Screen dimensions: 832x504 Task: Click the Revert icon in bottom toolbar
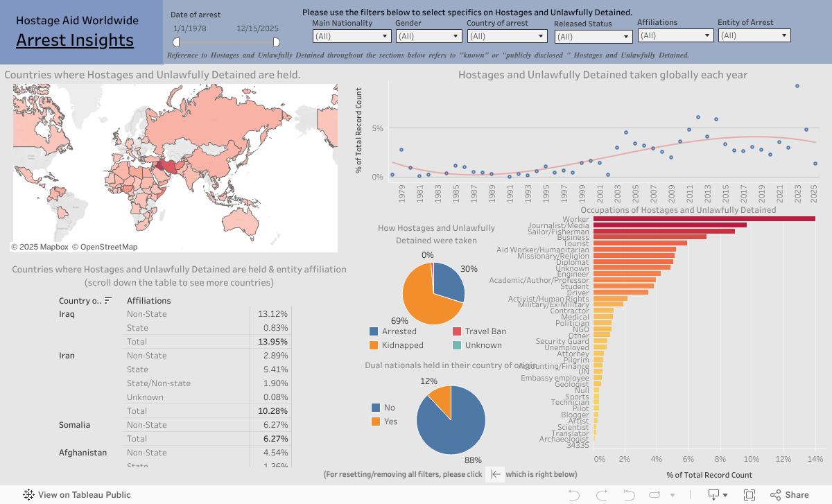pyautogui.click(x=627, y=495)
